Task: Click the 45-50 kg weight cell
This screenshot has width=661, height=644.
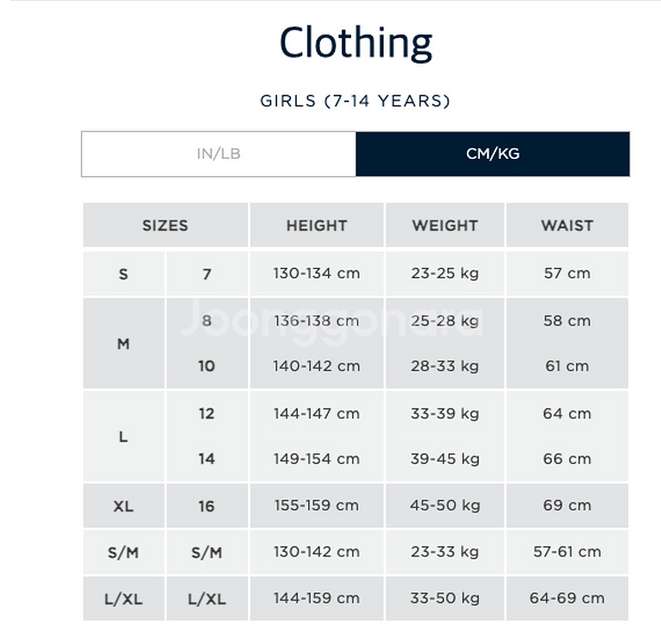Action: 445,505
